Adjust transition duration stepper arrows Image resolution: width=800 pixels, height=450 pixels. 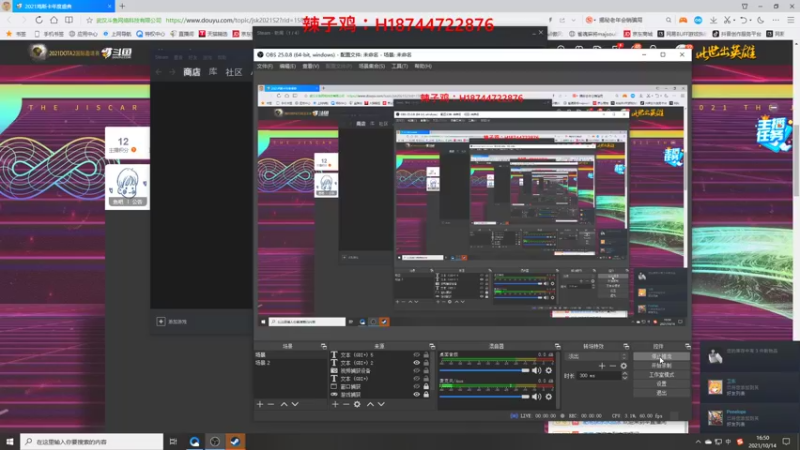[624, 376]
